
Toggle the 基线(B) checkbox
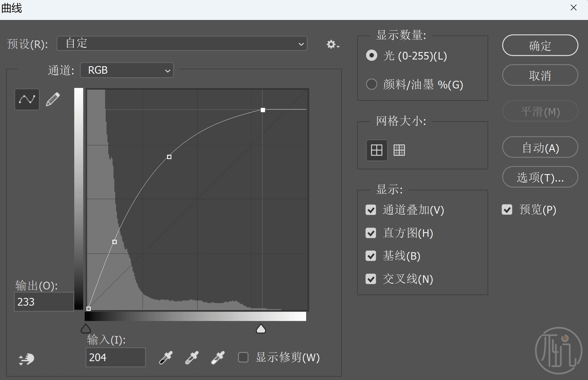point(371,256)
